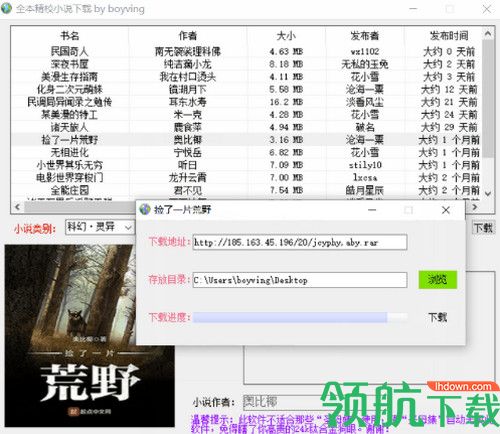Click the 下载 button in the main window
Image resolution: width=500 pixels, height=434 pixels.
(483, 228)
